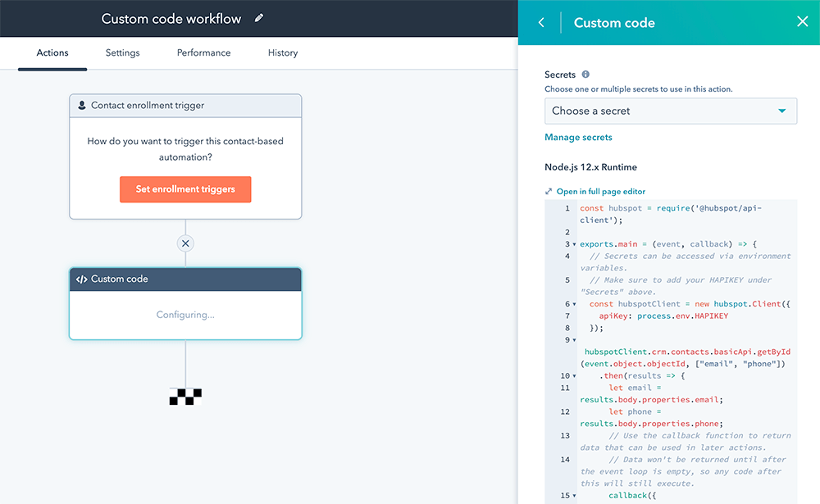Click the Secrets section label
Screen dimensions: 820x504
coord(559,75)
